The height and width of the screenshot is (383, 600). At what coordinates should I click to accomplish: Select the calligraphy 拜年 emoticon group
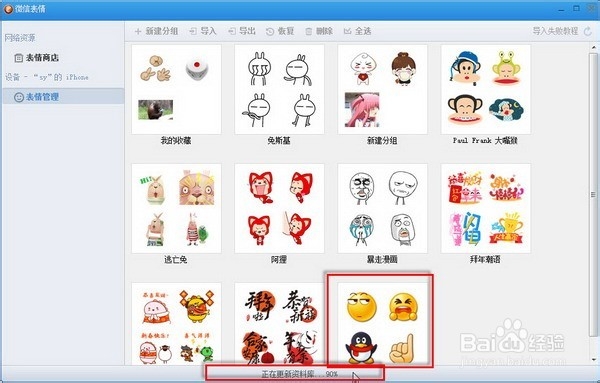click(279, 323)
